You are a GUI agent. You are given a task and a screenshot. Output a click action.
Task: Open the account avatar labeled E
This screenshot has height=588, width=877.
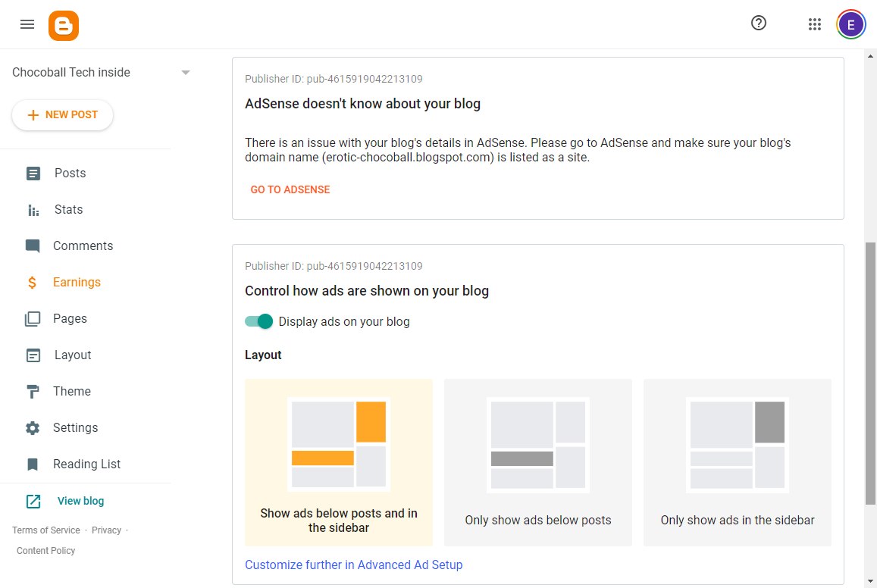pos(850,24)
